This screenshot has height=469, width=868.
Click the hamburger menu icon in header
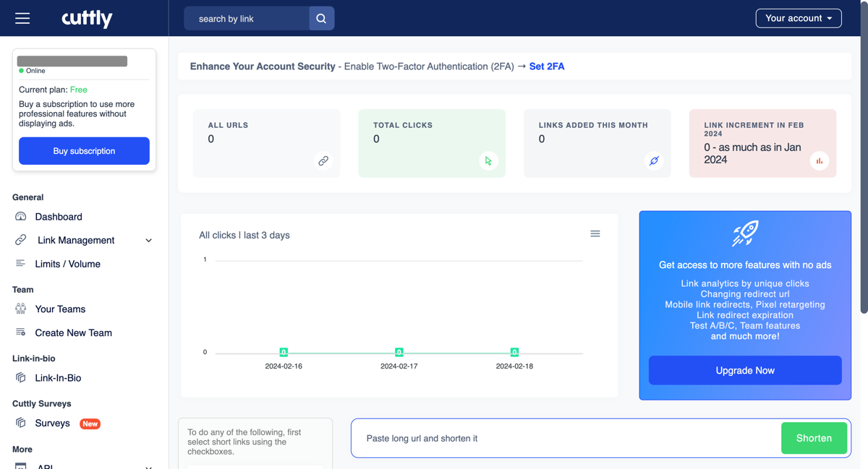(x=22, y=18)
